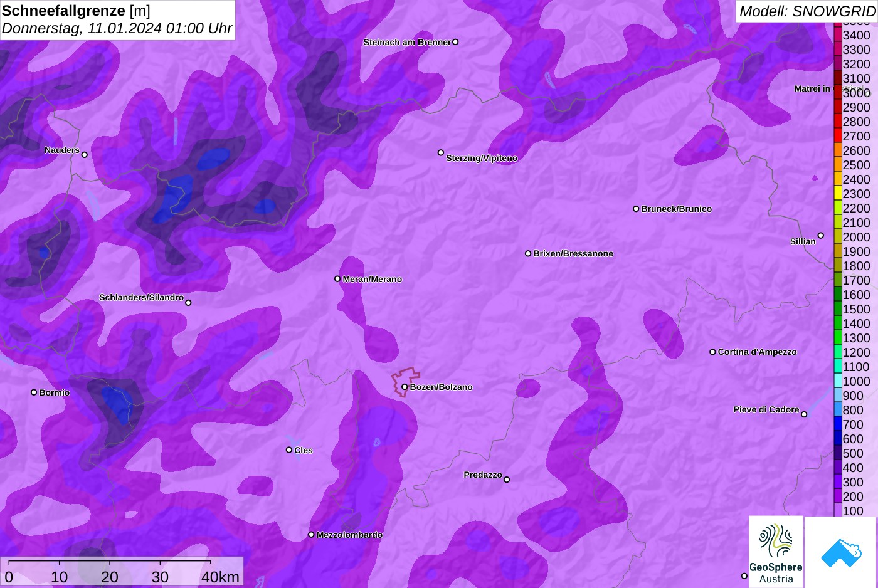The height and width of the screenshot is (588, 878).
Task: Click the Cortina d'Ampezzo label text
Action: (x=758, y=352)
